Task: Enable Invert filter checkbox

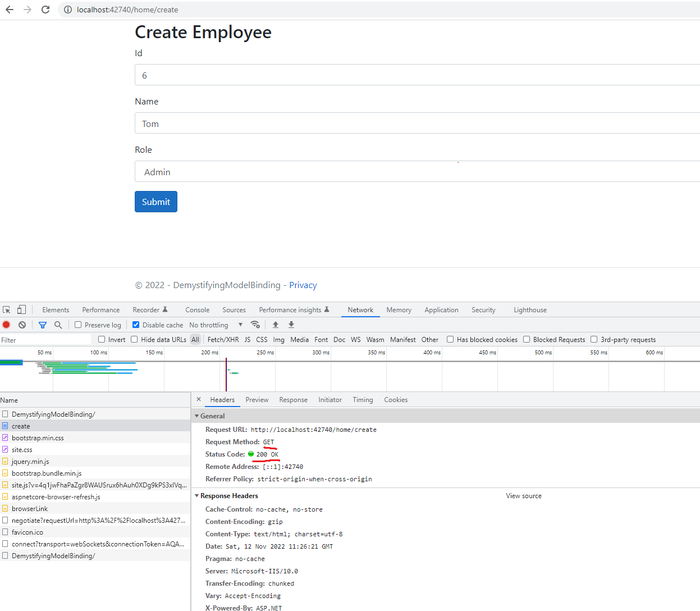Action: [x=102, y=339]
